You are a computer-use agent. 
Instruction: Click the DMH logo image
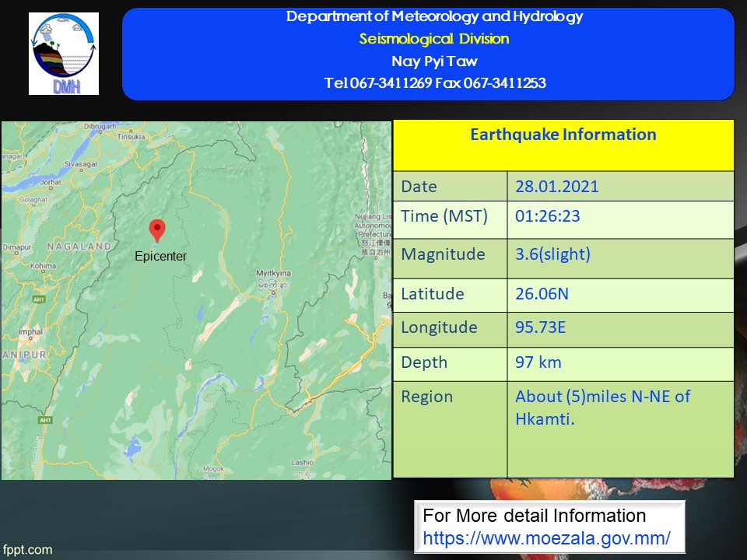coord(64,54)
